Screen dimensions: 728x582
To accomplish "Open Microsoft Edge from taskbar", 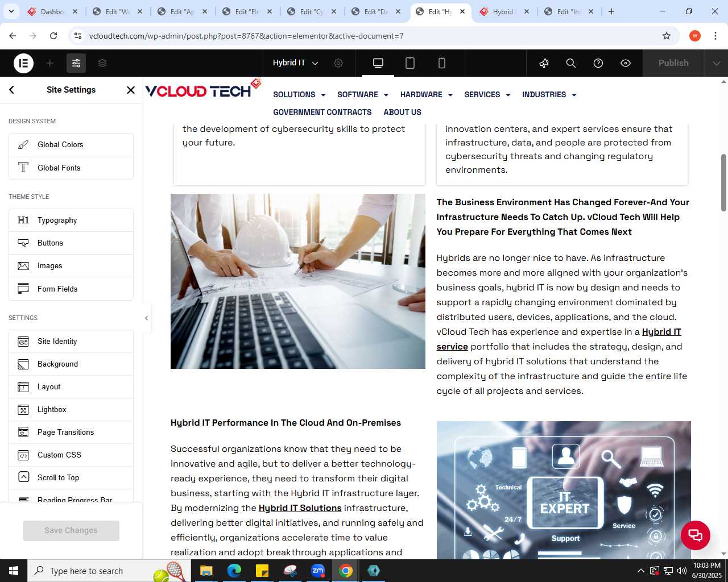I will point(234,571).
